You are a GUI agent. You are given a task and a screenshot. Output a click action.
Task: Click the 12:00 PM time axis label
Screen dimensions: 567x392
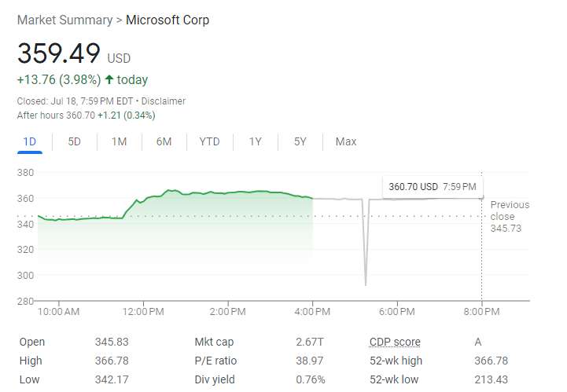pyautogui.click(x=144, y=311)
